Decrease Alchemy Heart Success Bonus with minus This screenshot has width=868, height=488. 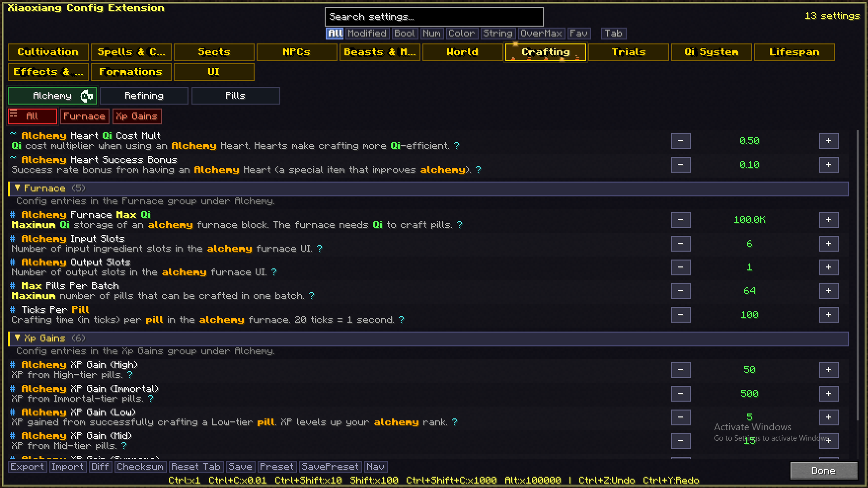[x=680, y=165]
